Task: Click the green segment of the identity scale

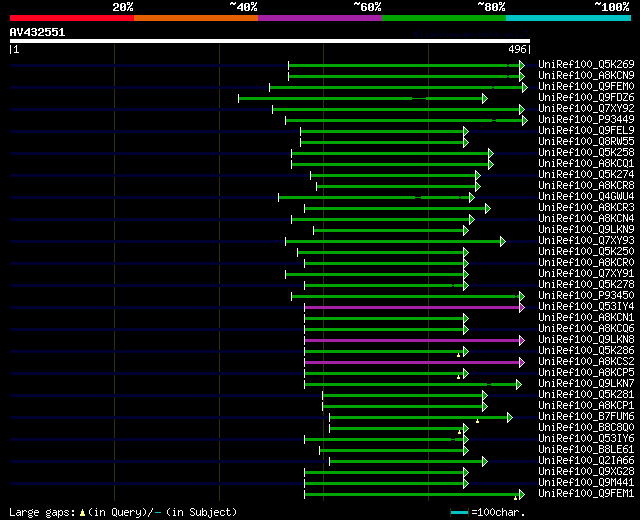Action: tap(444, 18)
